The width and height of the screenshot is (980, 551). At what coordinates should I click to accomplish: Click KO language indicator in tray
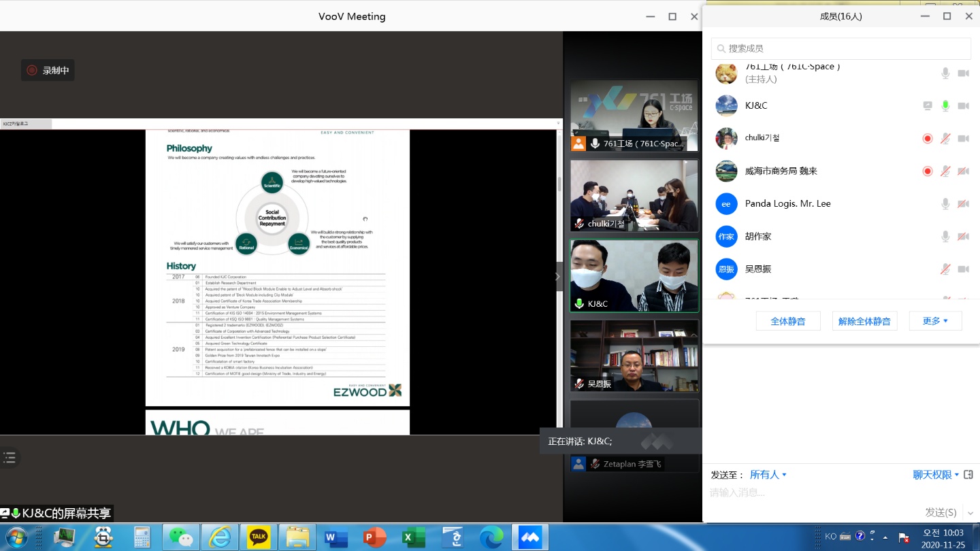[x=830, y=537]
